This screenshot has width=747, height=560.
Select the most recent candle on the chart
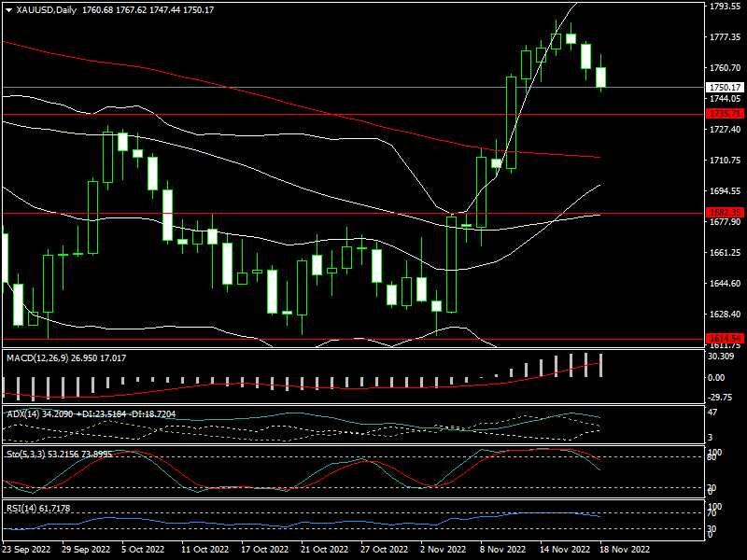click(601, 77)
